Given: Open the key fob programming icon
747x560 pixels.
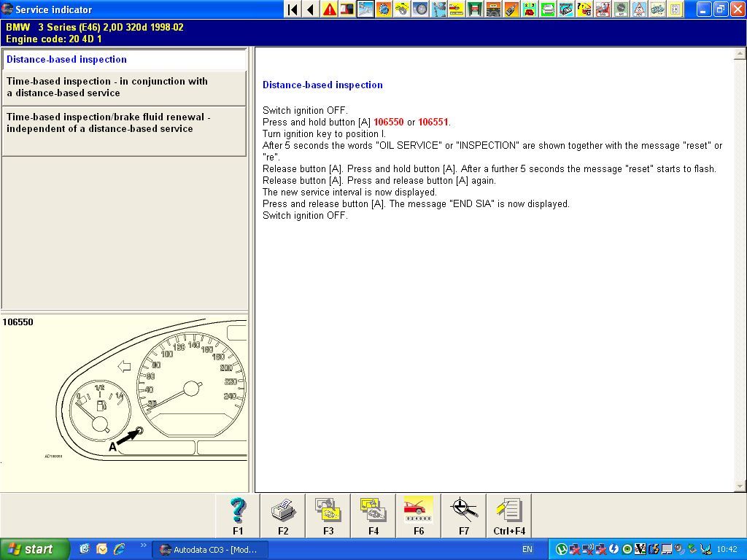Looking at the screenshot, I should tap(511, 9).
